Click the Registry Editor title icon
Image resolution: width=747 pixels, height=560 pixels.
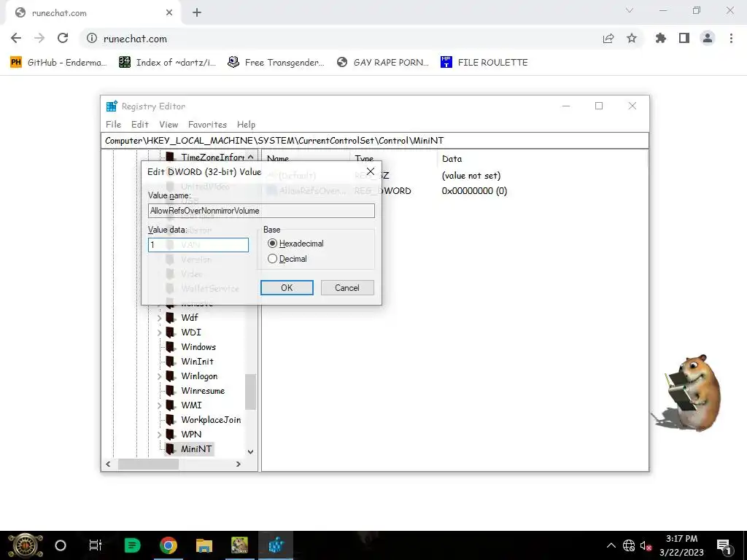coord(112,106)
